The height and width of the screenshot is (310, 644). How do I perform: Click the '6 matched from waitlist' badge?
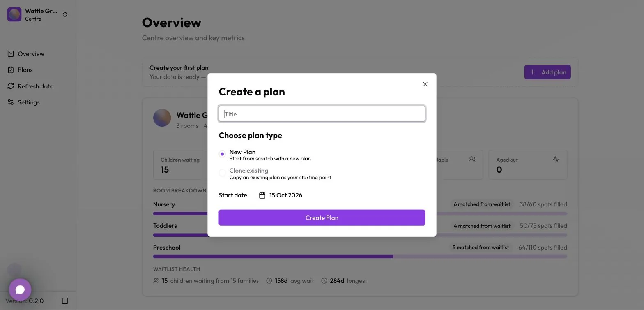(x=482, y=204)
